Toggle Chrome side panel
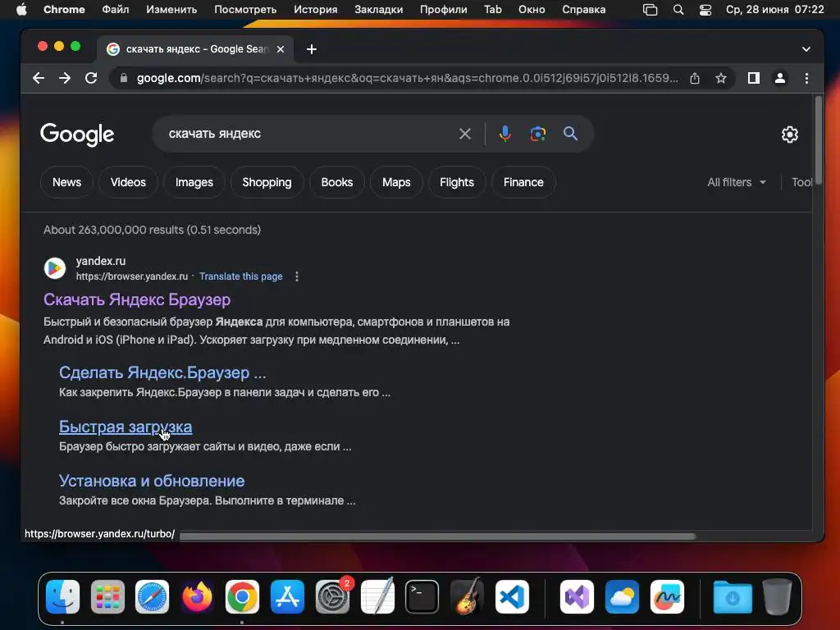This screenshot has width=840, height=630. click(x=754, y=78)
